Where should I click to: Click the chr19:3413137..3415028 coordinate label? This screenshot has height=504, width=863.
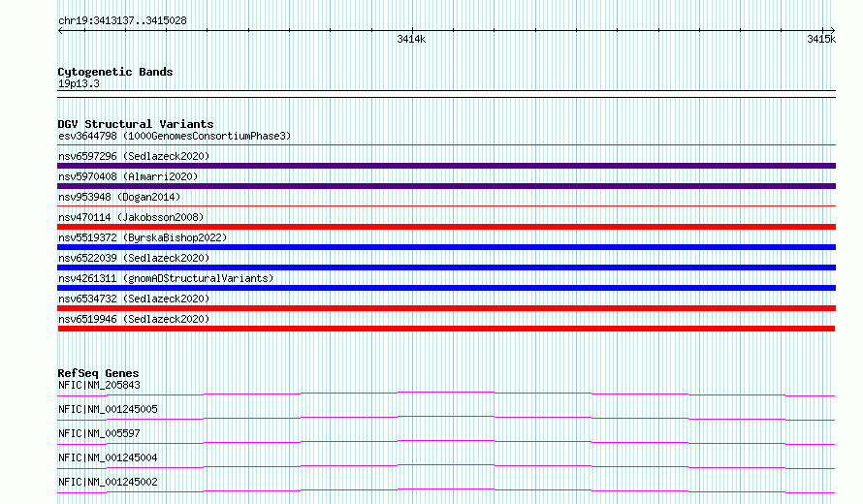tap(122, 20)
